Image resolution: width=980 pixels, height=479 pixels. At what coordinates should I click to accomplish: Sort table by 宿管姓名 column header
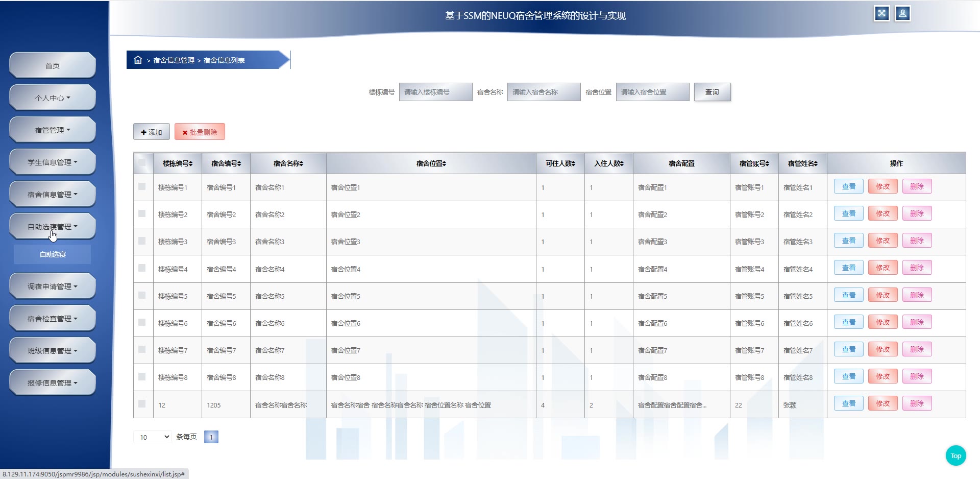(x=802, y=163)
